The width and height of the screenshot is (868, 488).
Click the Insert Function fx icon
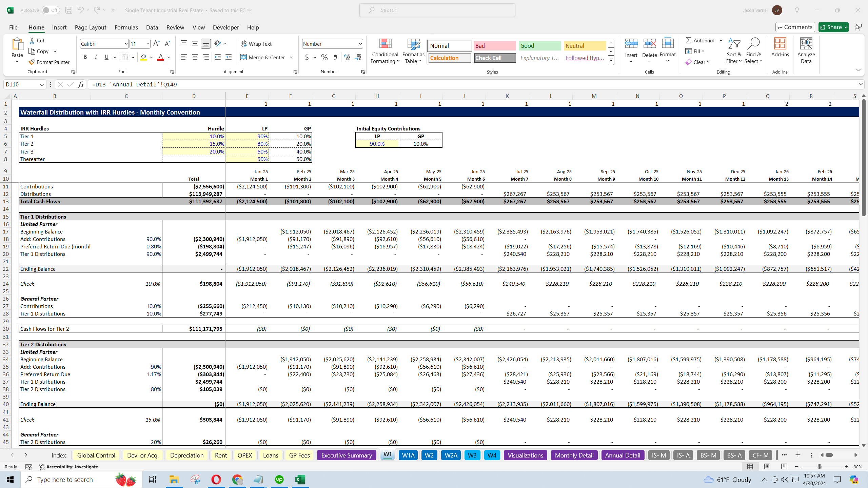(81, 84)
